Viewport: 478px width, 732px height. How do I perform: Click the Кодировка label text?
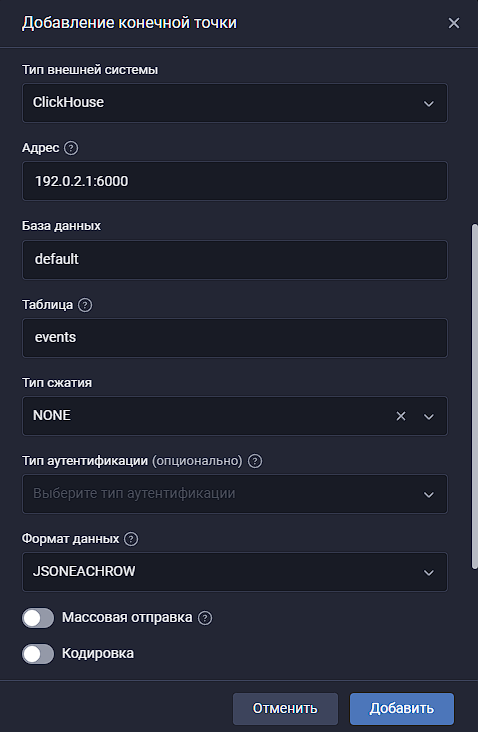coord(98,654)
